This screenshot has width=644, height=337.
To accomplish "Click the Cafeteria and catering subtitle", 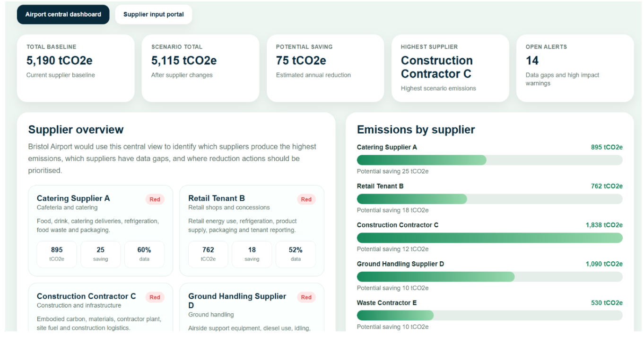I will (x=67, y=207).
